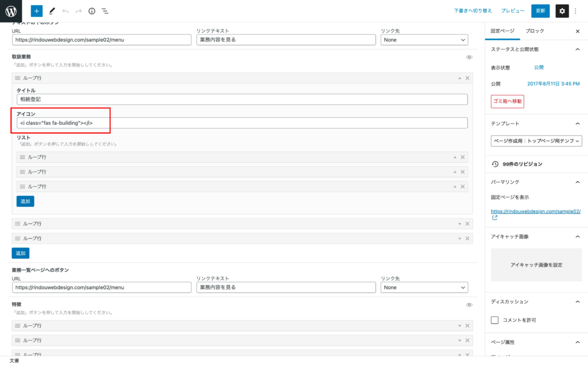
Task: Focus the リンクテキスト field above 取扱業務 section
Action: (286, 40)
